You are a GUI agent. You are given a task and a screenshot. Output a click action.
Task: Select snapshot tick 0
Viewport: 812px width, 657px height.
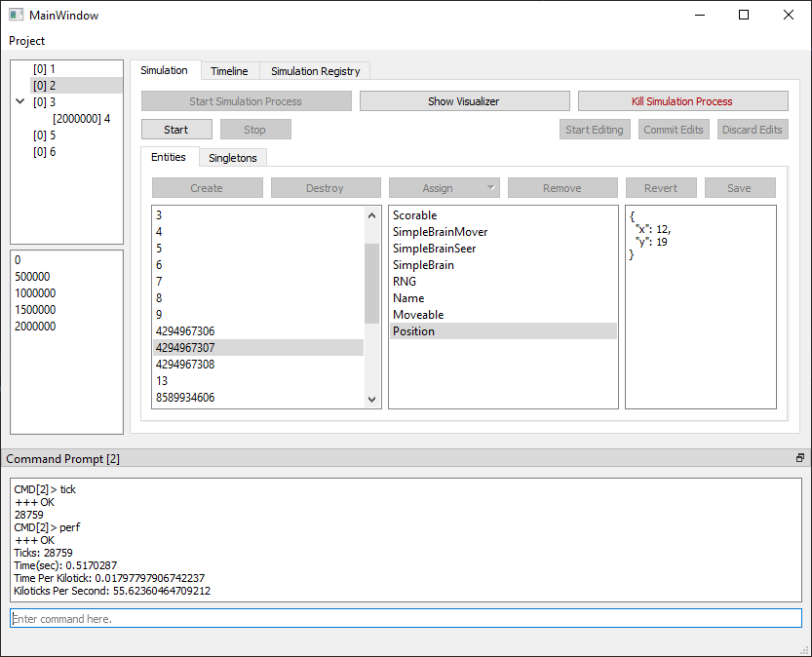point(66,260)
